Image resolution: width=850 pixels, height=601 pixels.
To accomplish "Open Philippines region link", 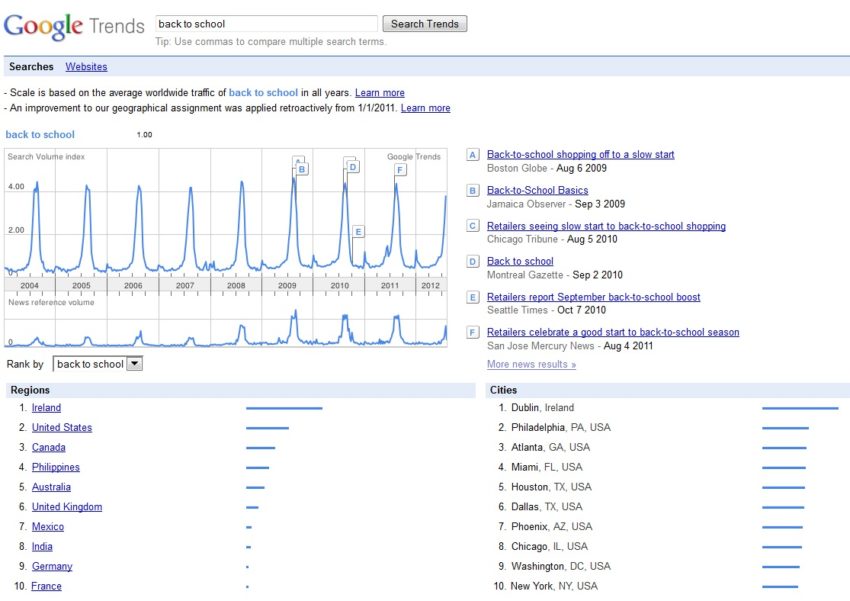I will (x=55, y=467).
